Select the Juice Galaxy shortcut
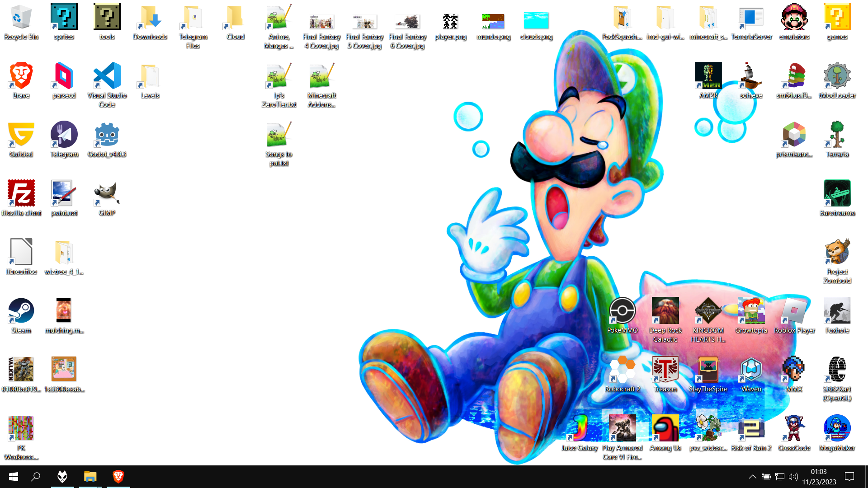Screen dimensions: 868x488 [579, 433]
